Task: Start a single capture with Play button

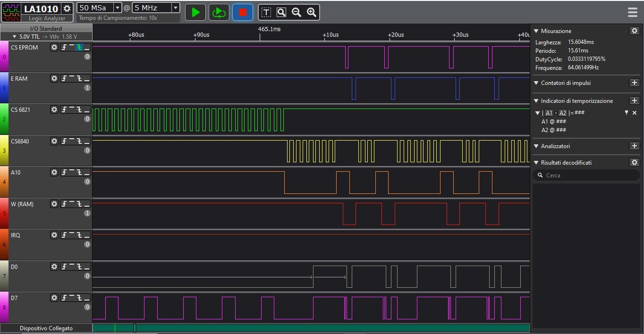Action: point(195,12)
